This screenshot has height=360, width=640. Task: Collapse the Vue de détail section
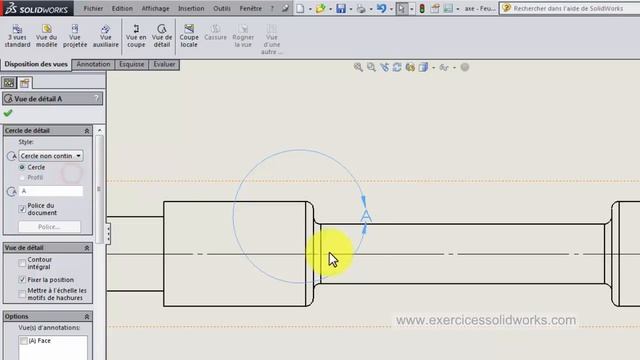87,248
